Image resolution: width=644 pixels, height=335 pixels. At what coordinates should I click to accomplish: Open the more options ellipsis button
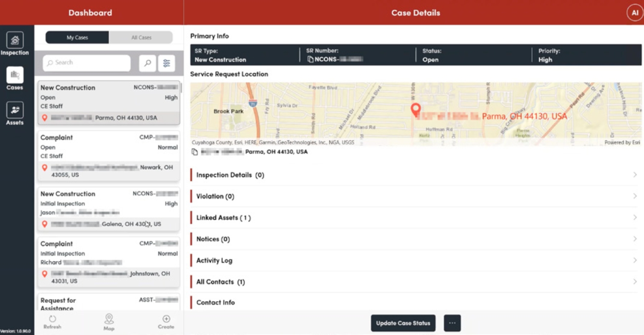452,323
